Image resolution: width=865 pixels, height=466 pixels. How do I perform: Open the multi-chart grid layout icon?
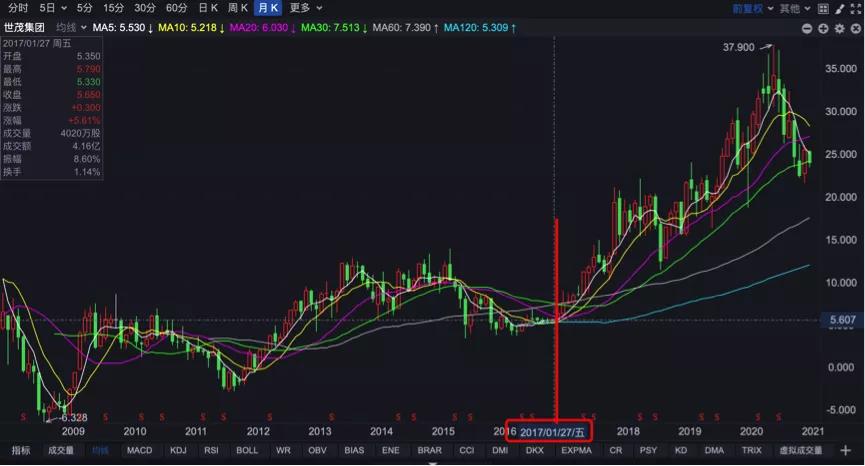(823, 9)
